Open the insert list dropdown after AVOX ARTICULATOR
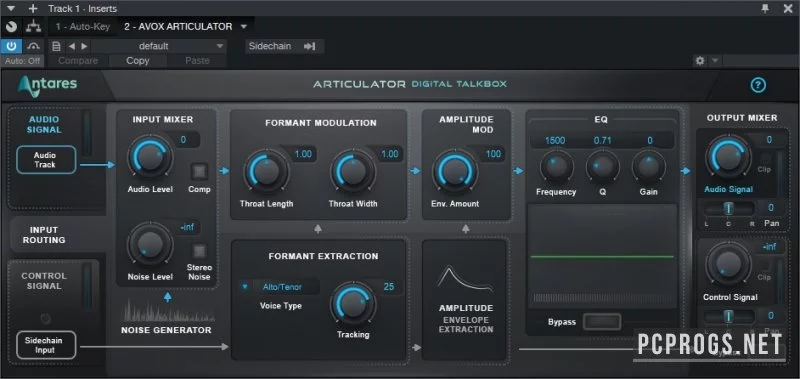 click(244, 27)
